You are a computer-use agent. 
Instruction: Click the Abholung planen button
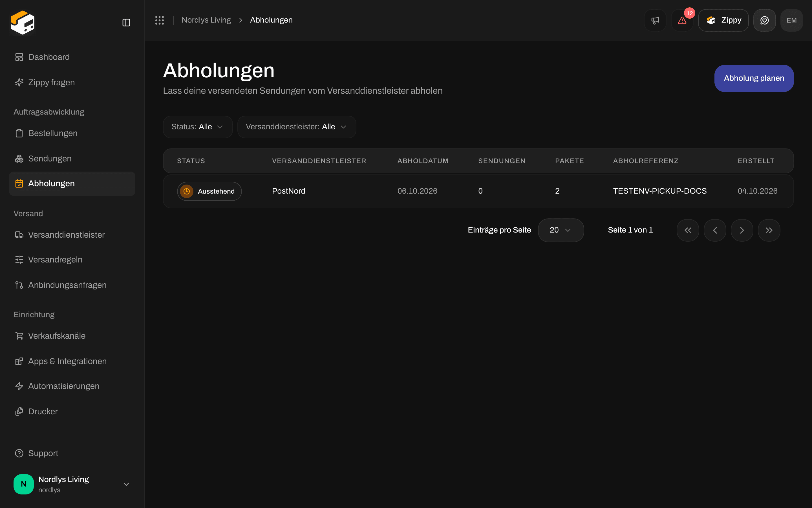coord(754,78)
